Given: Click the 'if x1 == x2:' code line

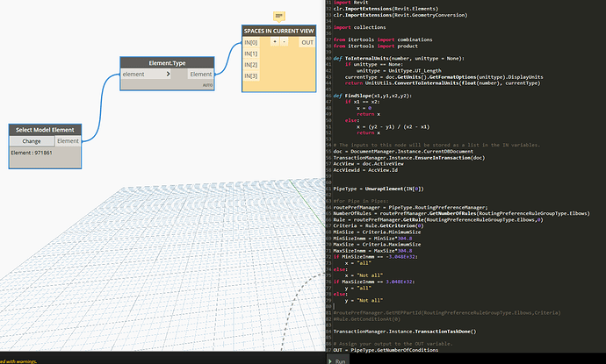Looking at the screenshot, I should (363, 102).
